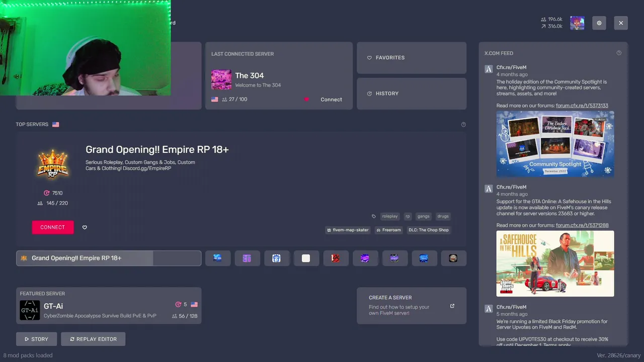This screenshot has width=644, height=362.
Task: Open the GT-Ai featured server card
Action: tap(109, 306)
